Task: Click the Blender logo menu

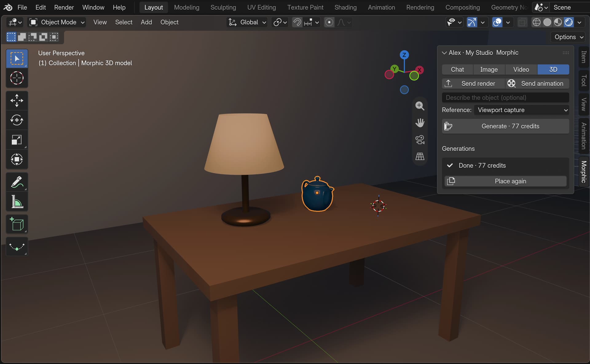Action: coord(8,7)
